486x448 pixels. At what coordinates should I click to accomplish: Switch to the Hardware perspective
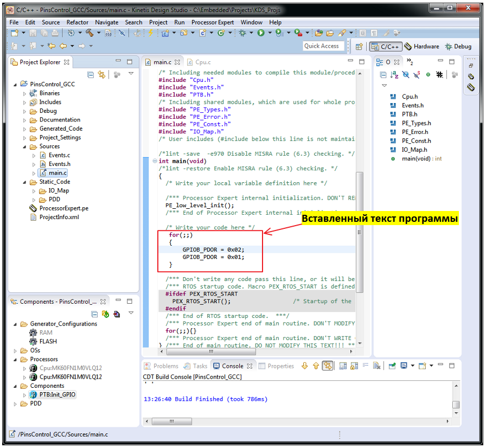tap(422, 47)
